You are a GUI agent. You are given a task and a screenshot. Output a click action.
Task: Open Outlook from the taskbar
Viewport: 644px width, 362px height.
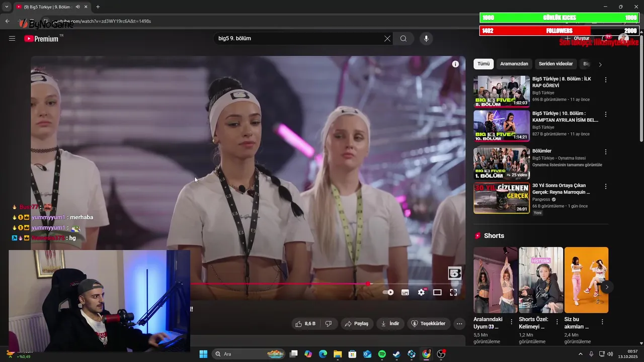click(x=367, y=354)
